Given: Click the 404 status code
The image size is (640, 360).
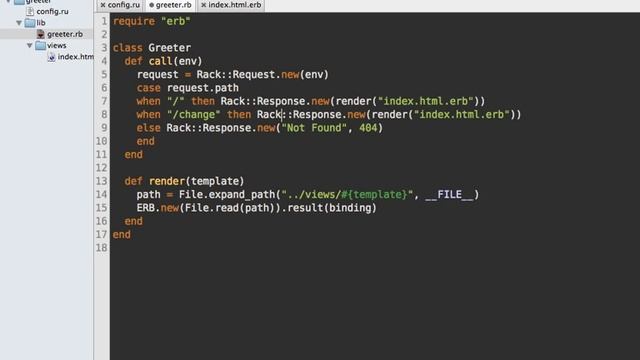Looking at the screenshot, I should point(368,128).
